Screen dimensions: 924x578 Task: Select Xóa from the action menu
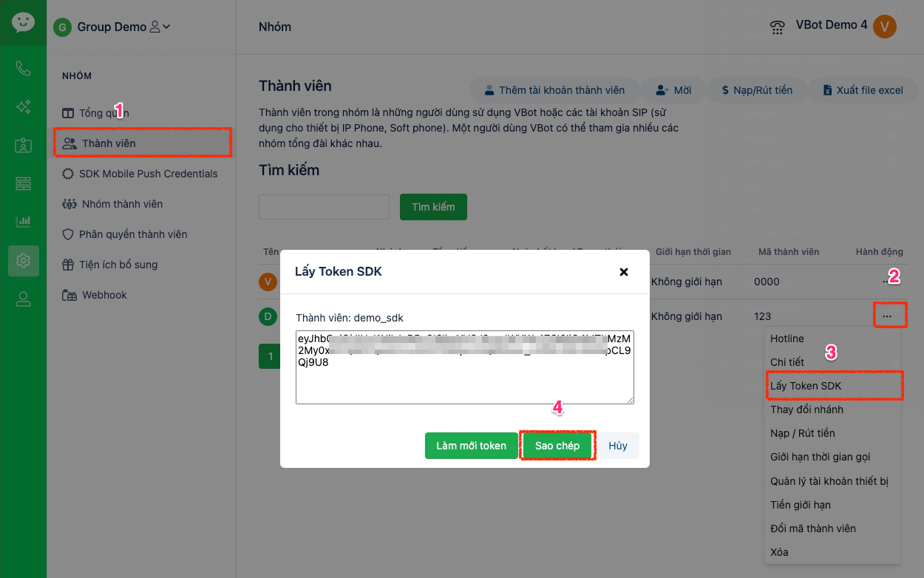tap(779, 552)
